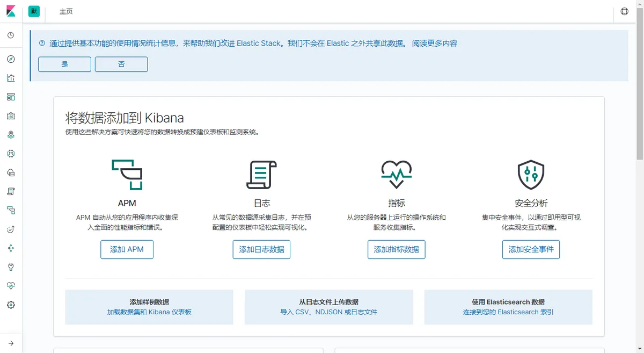The image size is (644, 353).
Task: Click the 使用 Elasticsearch 数据 heading
Action: (508, 302)
